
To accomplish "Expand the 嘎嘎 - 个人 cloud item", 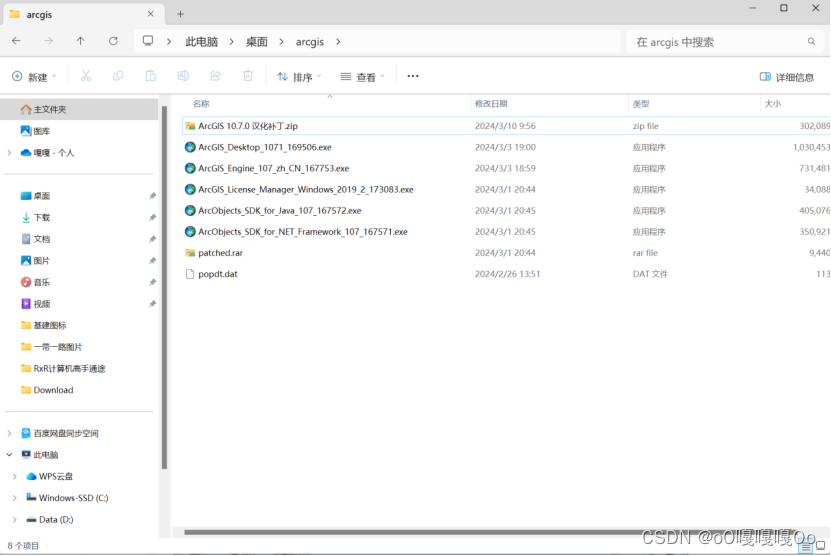I will 9,153.
